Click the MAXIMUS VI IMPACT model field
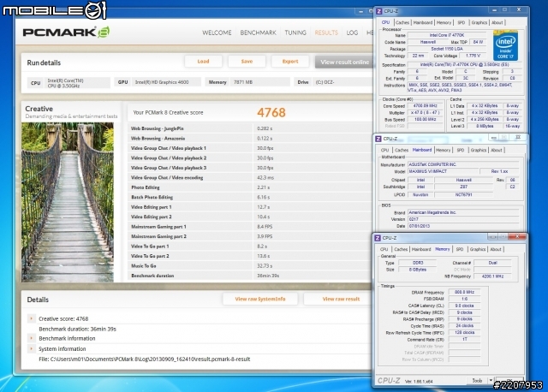This screenshot has height=392, width=548. (444, 171)
